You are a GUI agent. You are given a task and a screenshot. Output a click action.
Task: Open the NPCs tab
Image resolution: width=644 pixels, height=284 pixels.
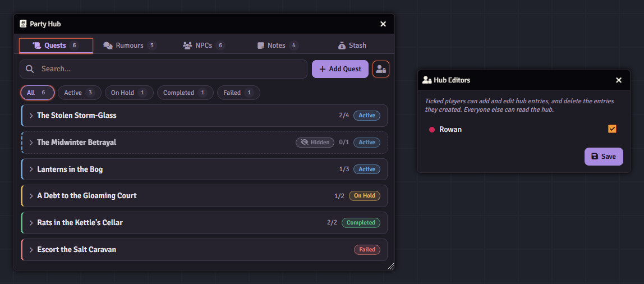point(204,45)
